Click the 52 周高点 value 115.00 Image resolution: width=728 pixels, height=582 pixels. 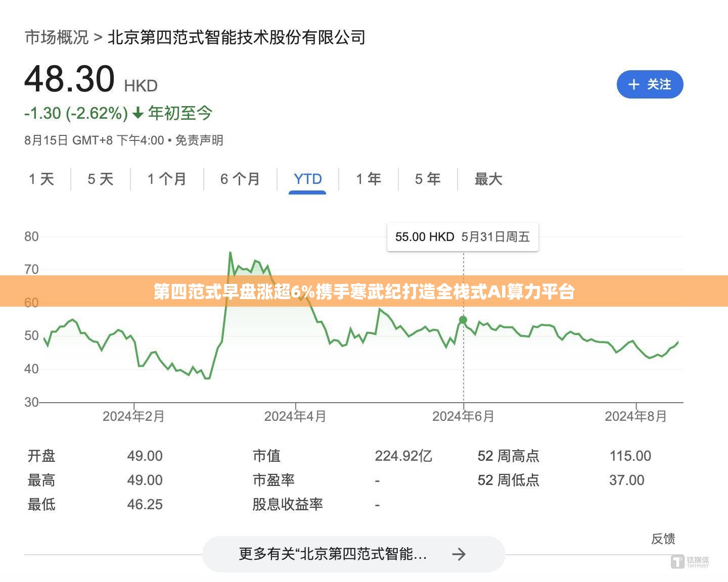(x=630, y=456)
